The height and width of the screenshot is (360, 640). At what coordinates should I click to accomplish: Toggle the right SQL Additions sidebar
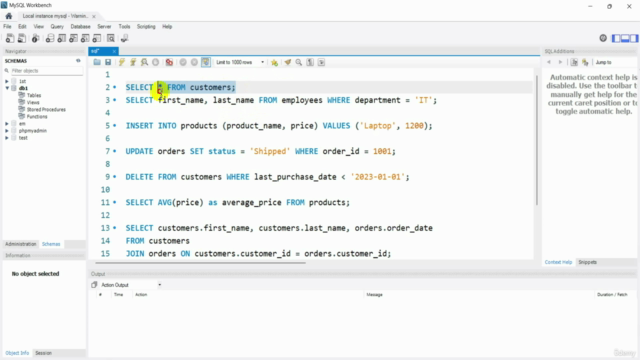pyautogui.click(x=633, y=38)
